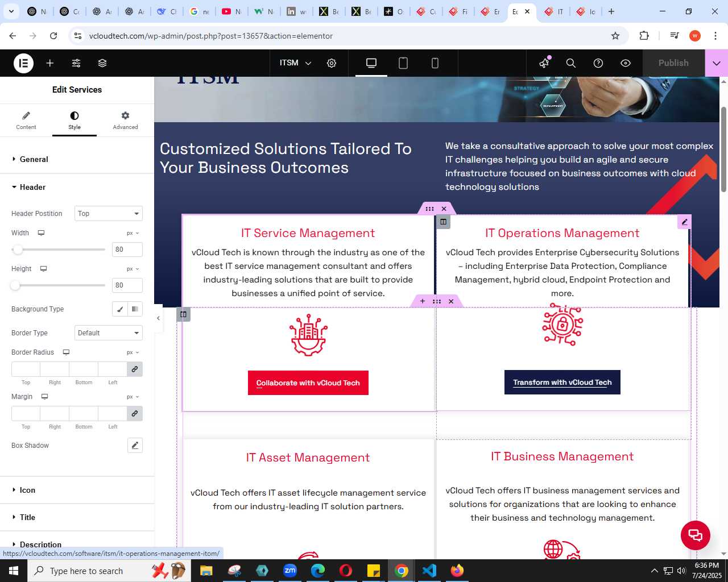Add container with lower plus handle

tap(423, 301)
